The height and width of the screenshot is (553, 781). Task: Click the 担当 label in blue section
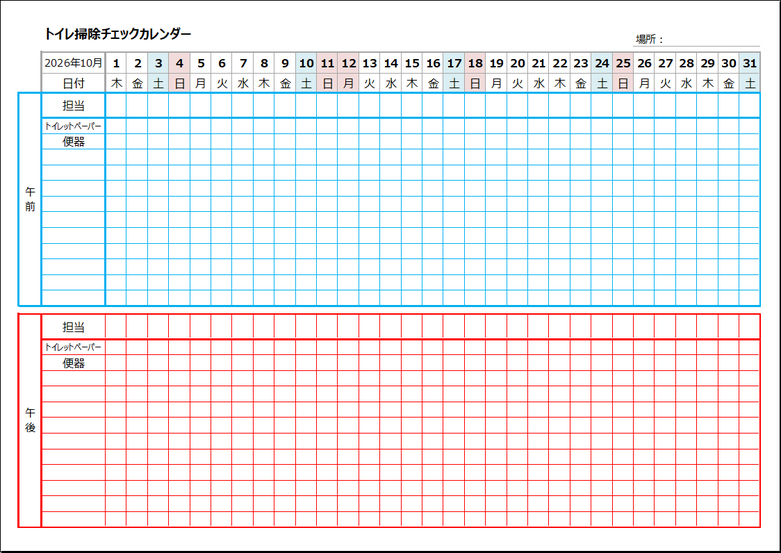pos(73,105)
